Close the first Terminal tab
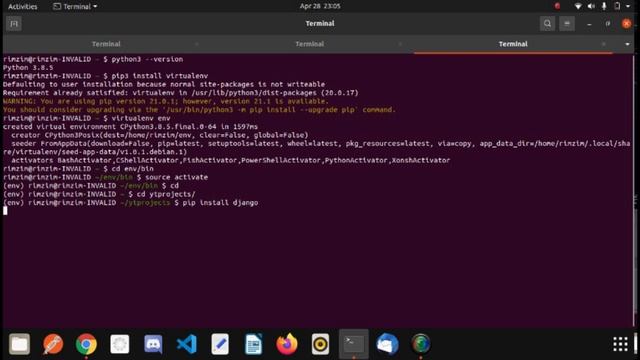The width and height of the screenshot is (640, 360). click(197, 44)
